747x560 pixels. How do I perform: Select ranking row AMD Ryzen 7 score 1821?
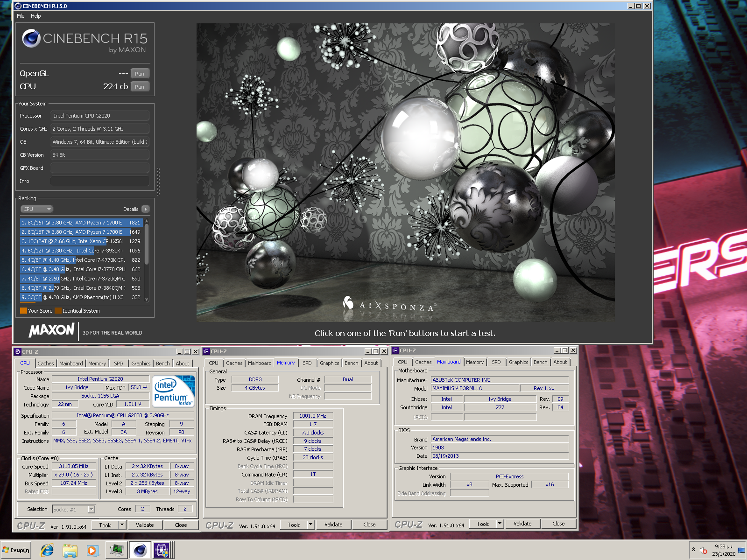81,223
